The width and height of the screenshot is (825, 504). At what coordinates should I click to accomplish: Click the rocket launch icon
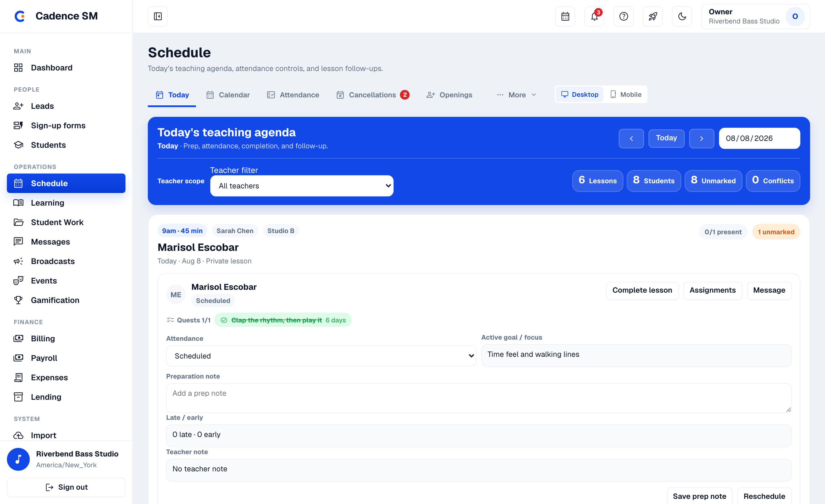(653, 16)
